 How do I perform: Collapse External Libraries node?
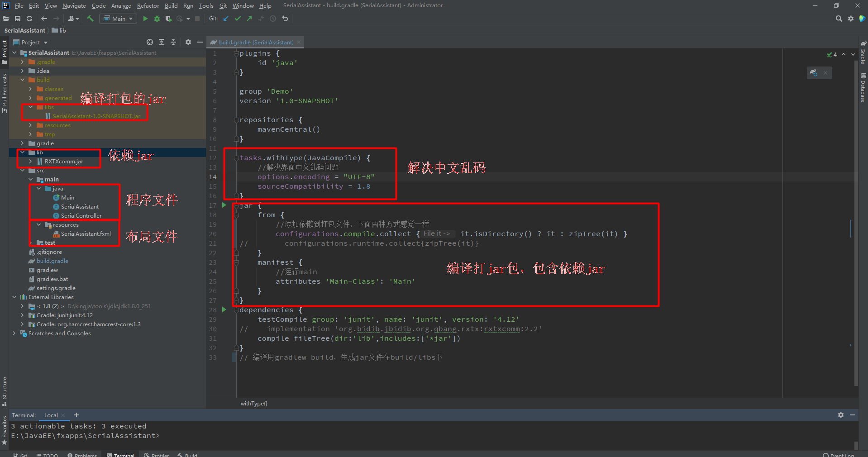(14, 297)
